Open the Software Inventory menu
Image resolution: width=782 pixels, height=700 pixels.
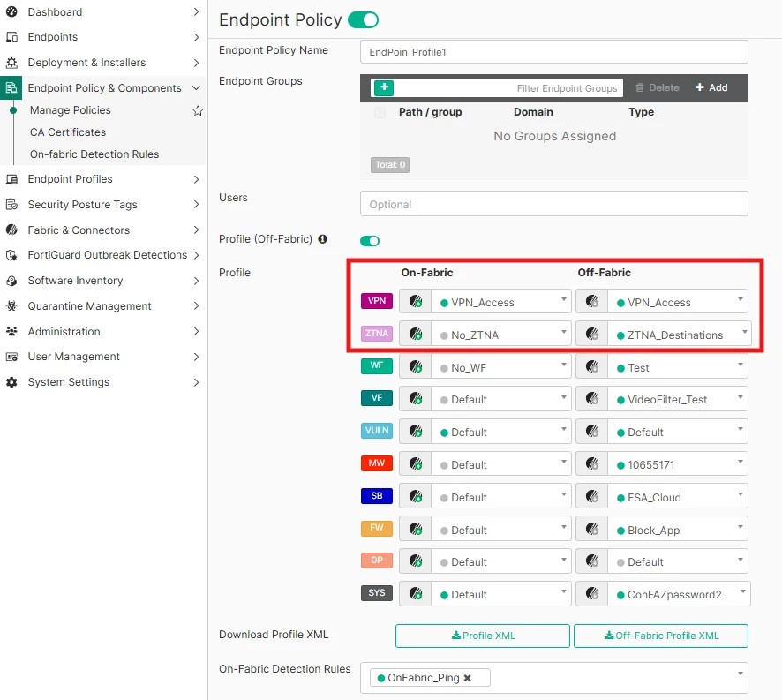click(x=102, y=281)
